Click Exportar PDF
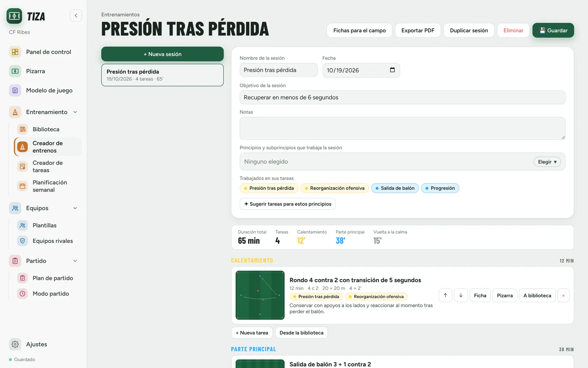The image size is (588, 368). coord(418,31)
